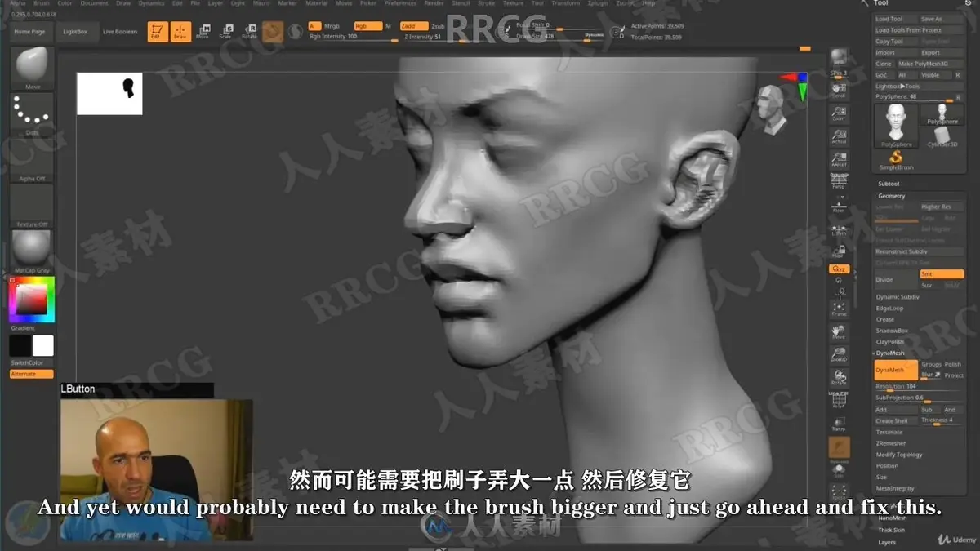Image resolution: width=980 pixels, height=551 pixels.
Task: Click the Actual size icon
Action: pyautogui.click(x=839, y=135)
